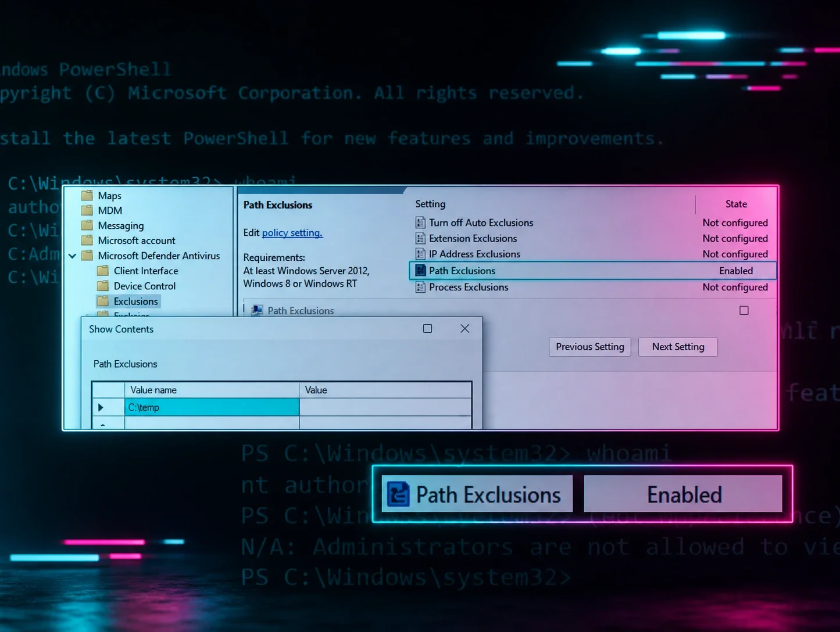The width and height of the screenshot is (840, 632).
Task: Click the Maps folder icon
Action: pos(87,195)
